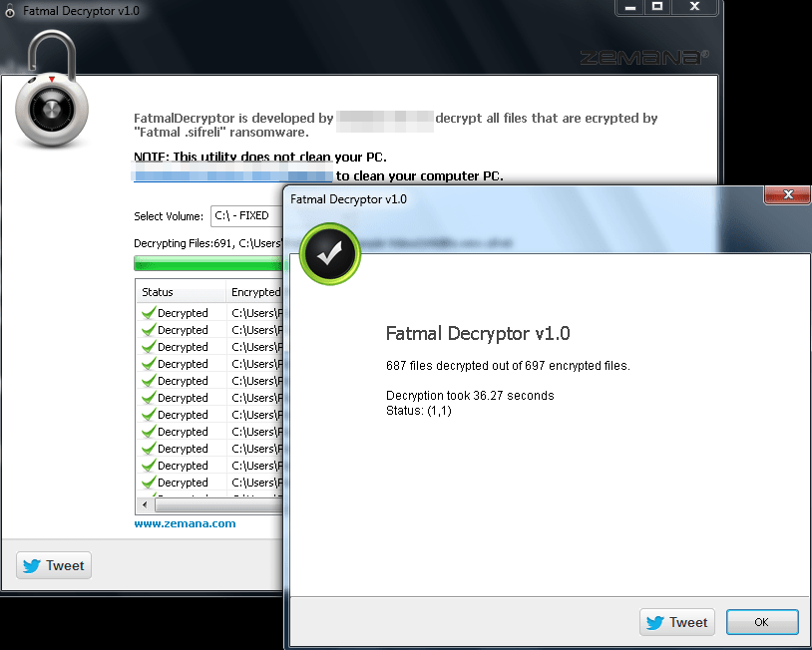Click the Zemana brand logo
The width and height of the screenshot is (812, 650).
tap(644, 57)
